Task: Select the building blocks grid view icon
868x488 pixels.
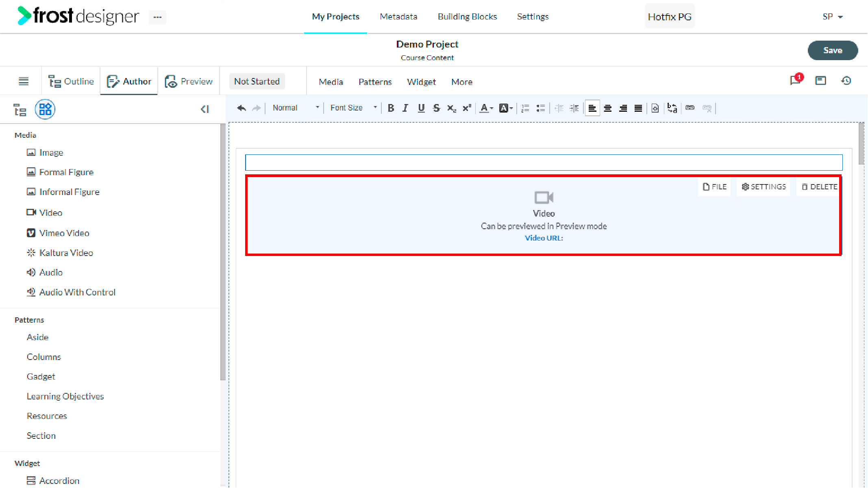Action: pos(45,109)
